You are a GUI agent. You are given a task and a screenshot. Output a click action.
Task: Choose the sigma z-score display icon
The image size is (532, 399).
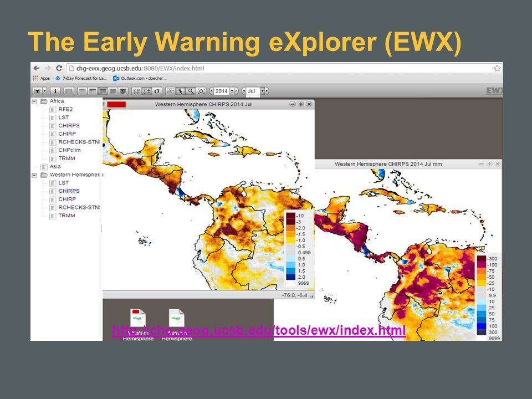pos(157,91)
